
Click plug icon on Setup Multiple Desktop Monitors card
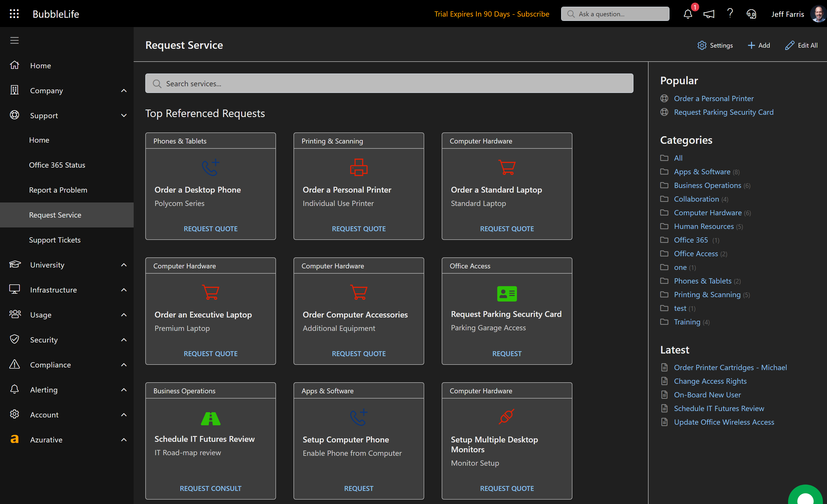507,417
